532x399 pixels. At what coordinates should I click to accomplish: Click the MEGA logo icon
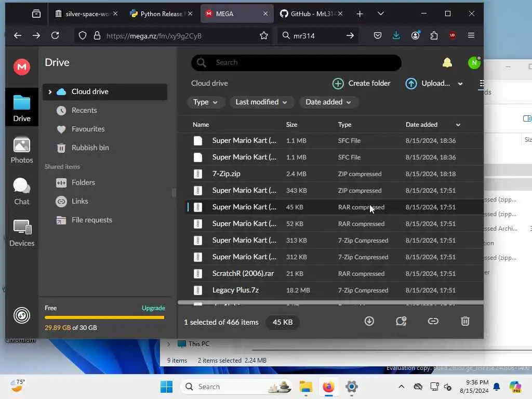[x=22, y=66]
